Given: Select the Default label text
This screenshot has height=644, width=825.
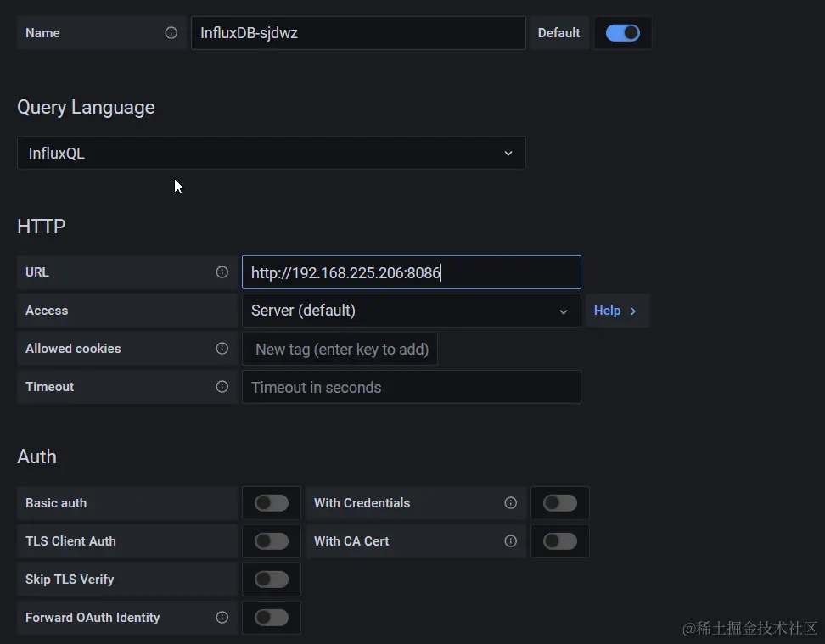Looking at the screenshot, I should click(x=558, y=32).
